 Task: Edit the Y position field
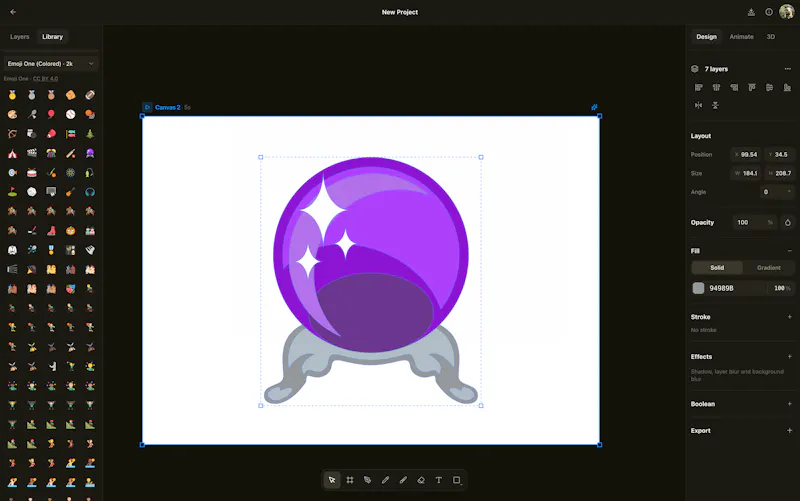[x=779, y=155]
